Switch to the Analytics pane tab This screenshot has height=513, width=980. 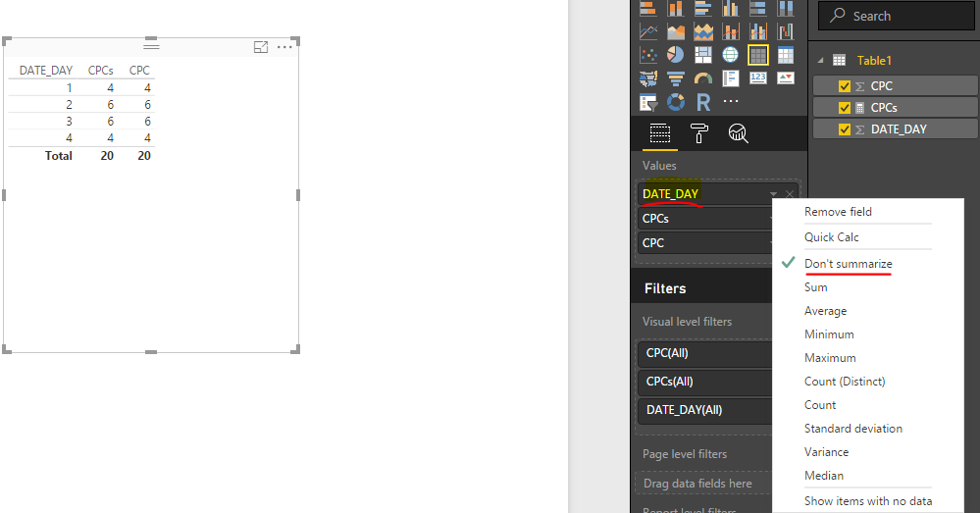point(738,133)
